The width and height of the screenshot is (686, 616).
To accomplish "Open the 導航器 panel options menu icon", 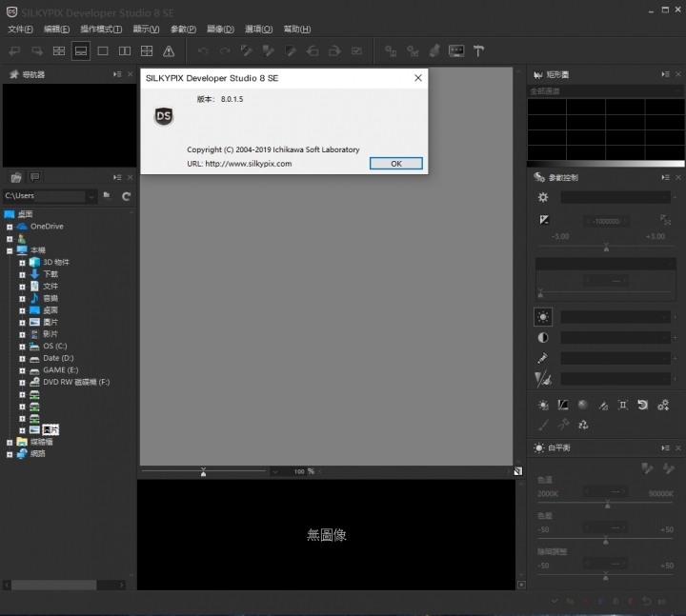I will click(x=117, y=74).
